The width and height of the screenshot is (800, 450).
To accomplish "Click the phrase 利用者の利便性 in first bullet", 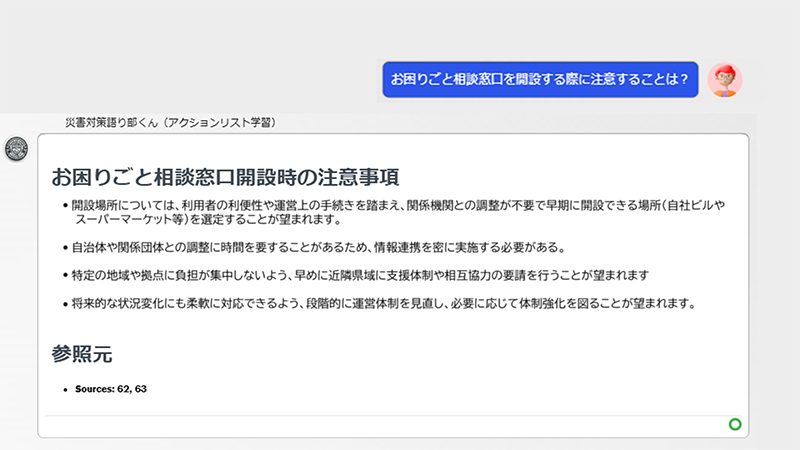I will click(207, 205).
